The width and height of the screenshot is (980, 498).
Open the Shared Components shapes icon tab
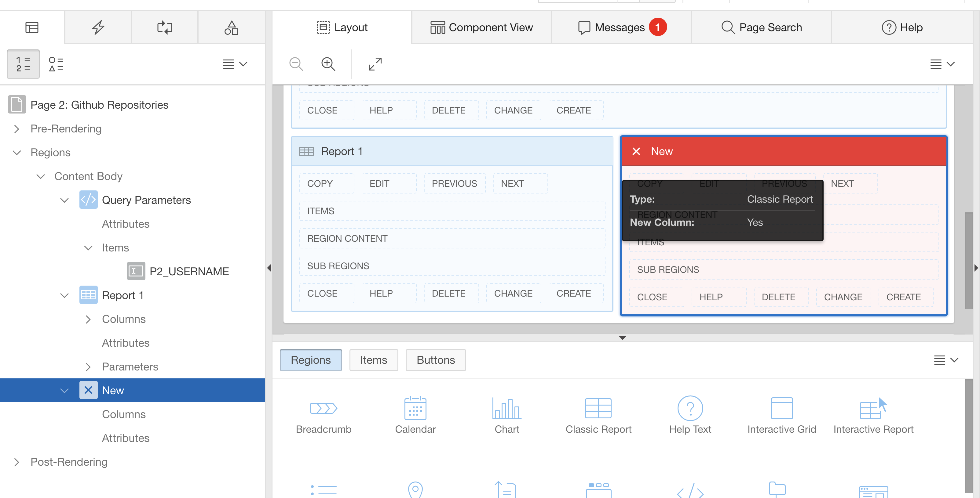(x=231, y=27)
